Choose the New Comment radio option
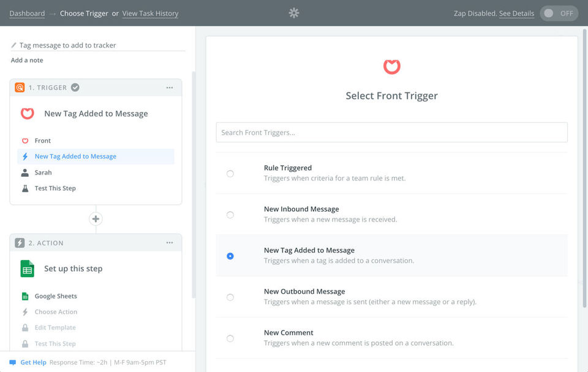The height and width of the screenshot is (372, 588). (230, 338)
